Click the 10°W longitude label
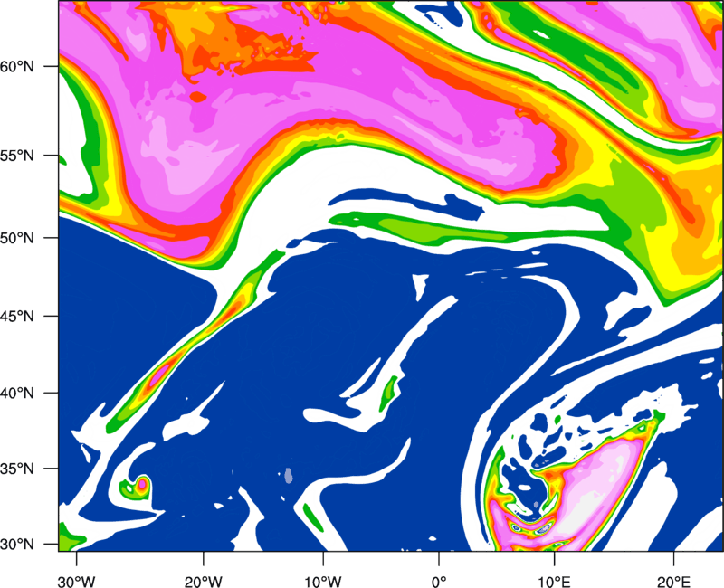Screen dimensions: 724x588 coord(323,582)
